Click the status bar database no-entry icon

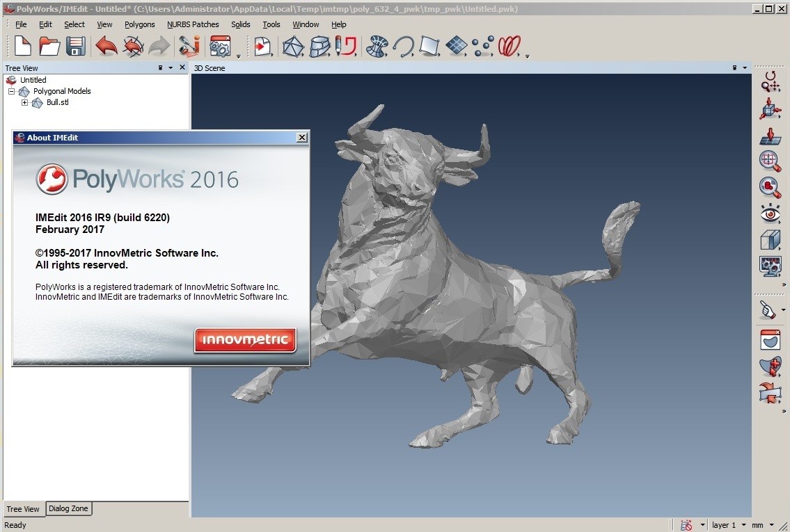[686, 525]
